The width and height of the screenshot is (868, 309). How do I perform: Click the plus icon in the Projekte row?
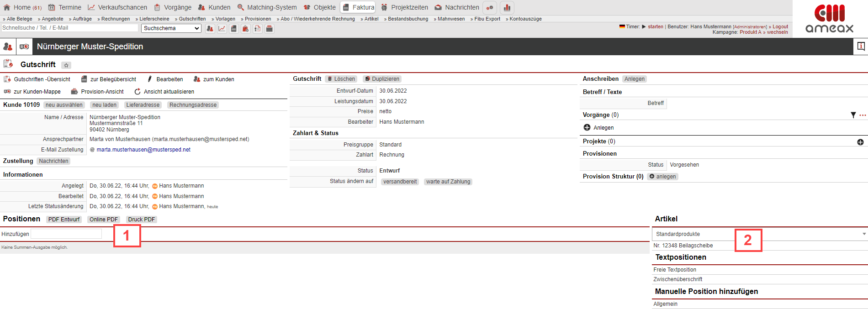click(x=860, y=142)
